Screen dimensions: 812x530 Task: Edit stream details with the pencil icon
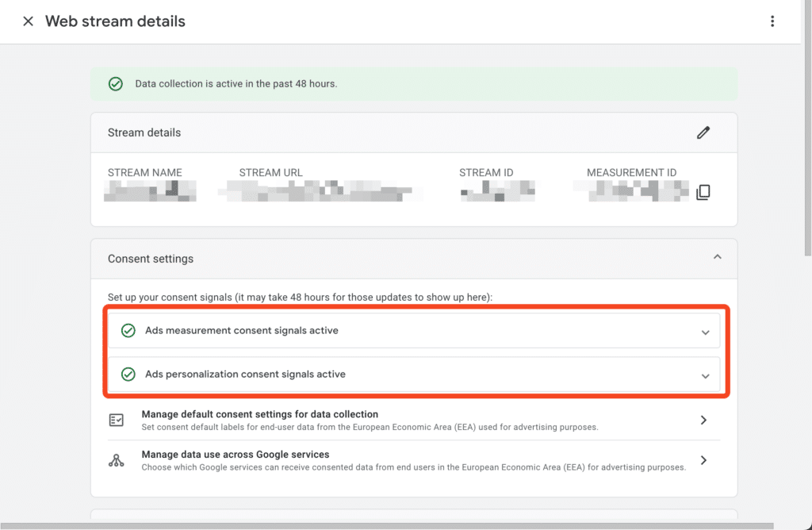coord(703,132)
